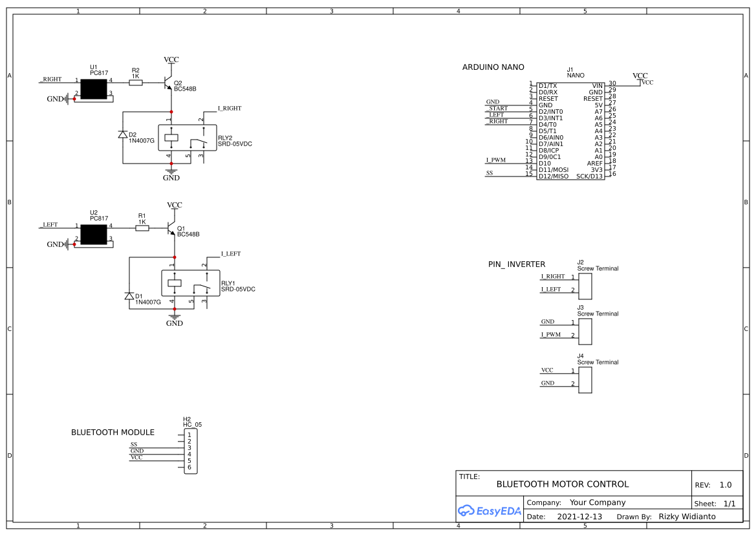Select the PC817 optocoupler U2
The height and width of the screenshot is (536, 756).
pyautogui.click(x=94, y=234)
